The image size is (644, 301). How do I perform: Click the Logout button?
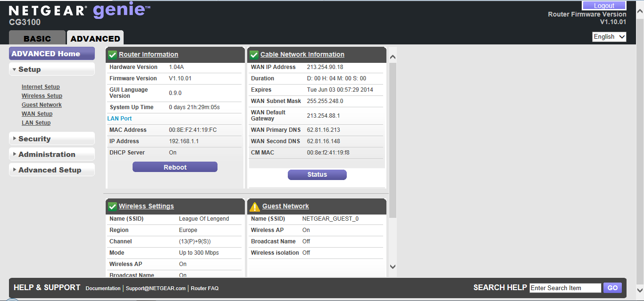click(604, 6)
